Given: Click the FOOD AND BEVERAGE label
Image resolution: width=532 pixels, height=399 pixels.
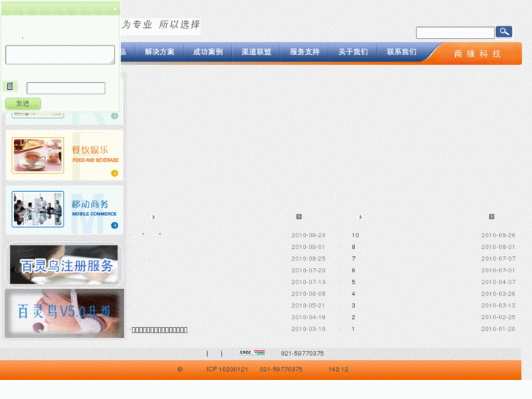Looking at the screenshot, I should [x=95, y=160].
